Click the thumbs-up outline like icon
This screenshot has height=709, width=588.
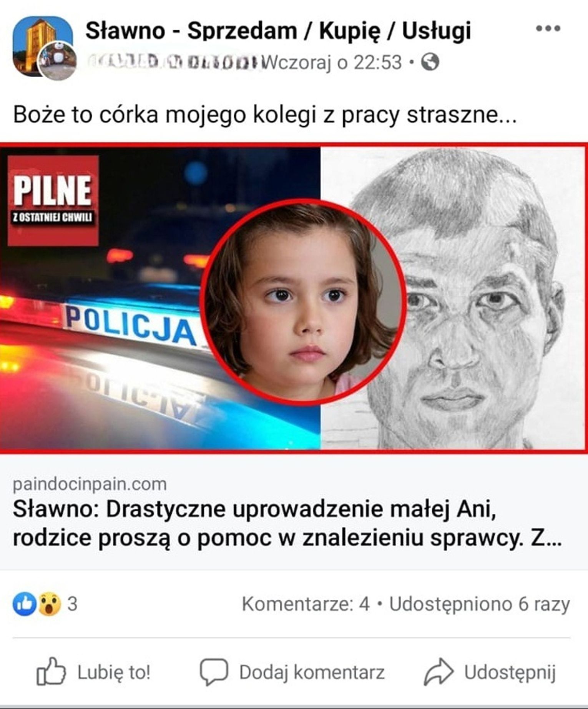tap(51, 671)
